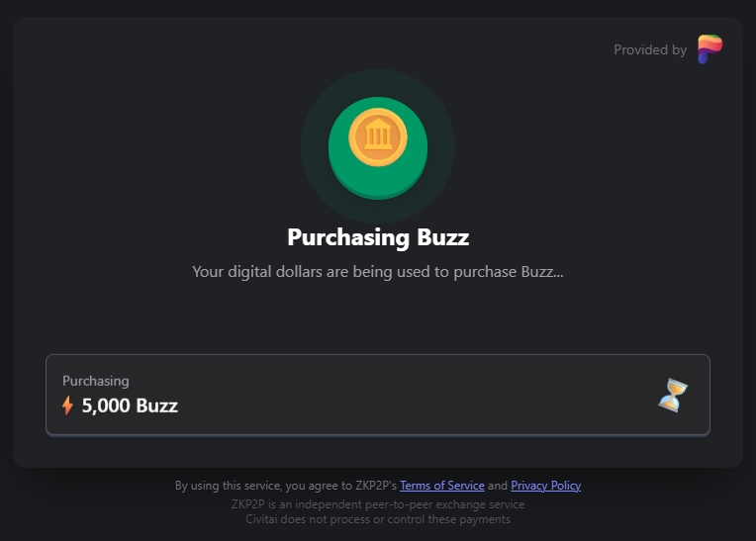Click the word 'and' between policy links

tap(498, 485)
